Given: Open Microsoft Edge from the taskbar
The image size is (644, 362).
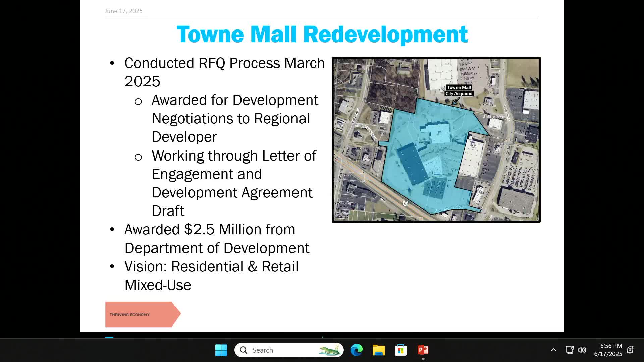Looking at the screenshot, I should pyautogui.click(x=356, y=350).
